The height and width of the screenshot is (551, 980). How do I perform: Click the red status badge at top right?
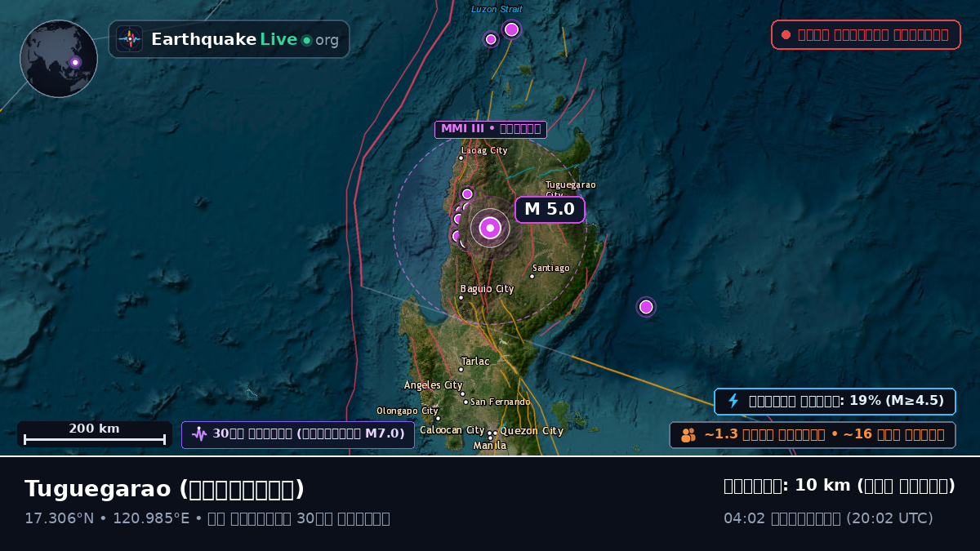pos(866,34)
